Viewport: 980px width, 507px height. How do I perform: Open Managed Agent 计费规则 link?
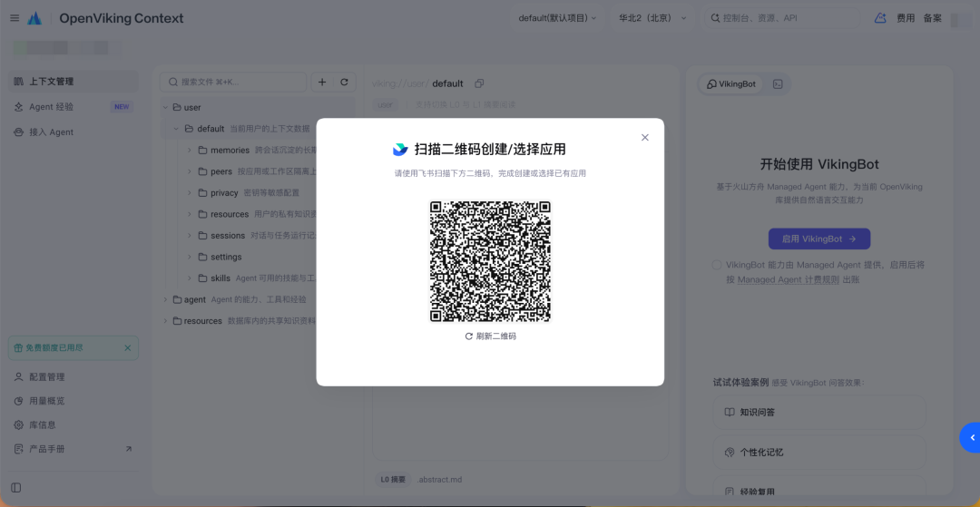pos(789,279)
